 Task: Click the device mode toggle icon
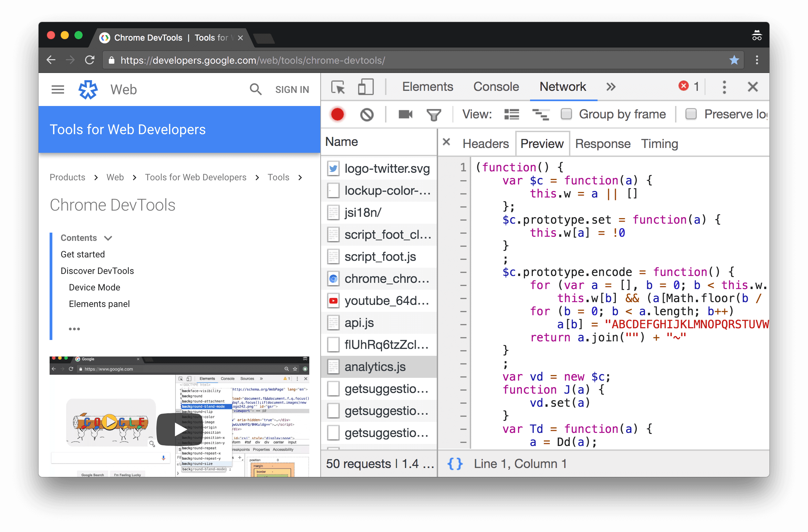tap(364, 87)
